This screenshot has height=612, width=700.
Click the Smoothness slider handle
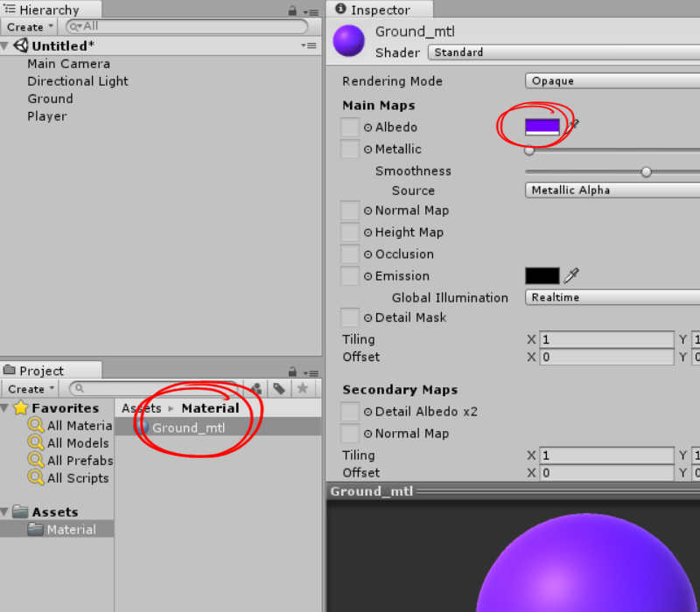coord(646,171)
